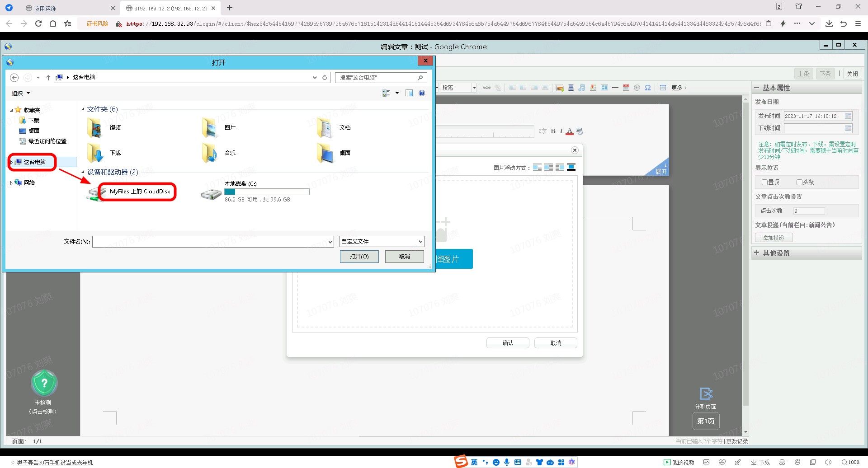Click the refresh icon in the address bar
868x468 pixels.
pyautogui.click(x=325, y=78)
